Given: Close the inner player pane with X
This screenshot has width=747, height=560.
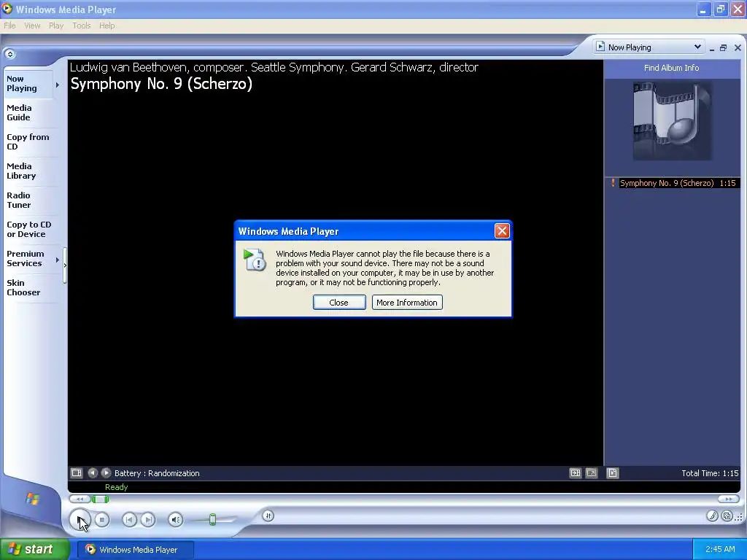Looking at the screenshot, I should [x=738, y=47].
